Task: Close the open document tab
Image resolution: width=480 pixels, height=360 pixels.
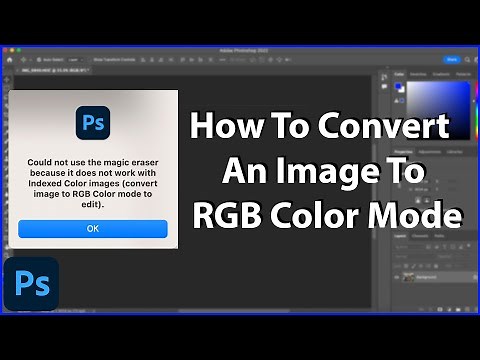Action: point(17,71)
